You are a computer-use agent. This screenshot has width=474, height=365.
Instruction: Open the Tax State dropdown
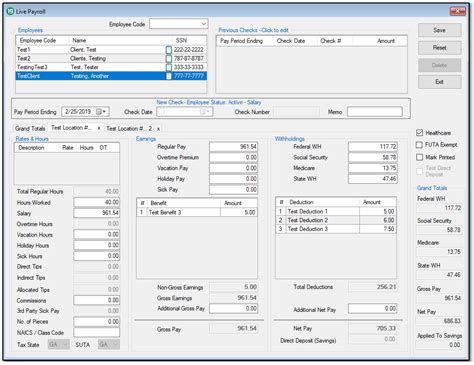tap(65, 344)
